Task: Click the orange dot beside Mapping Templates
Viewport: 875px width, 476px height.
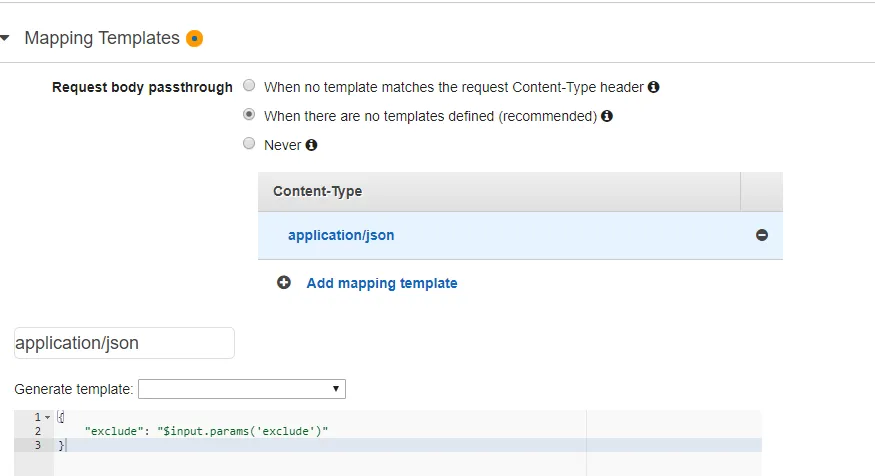Action: pos(194,39)
